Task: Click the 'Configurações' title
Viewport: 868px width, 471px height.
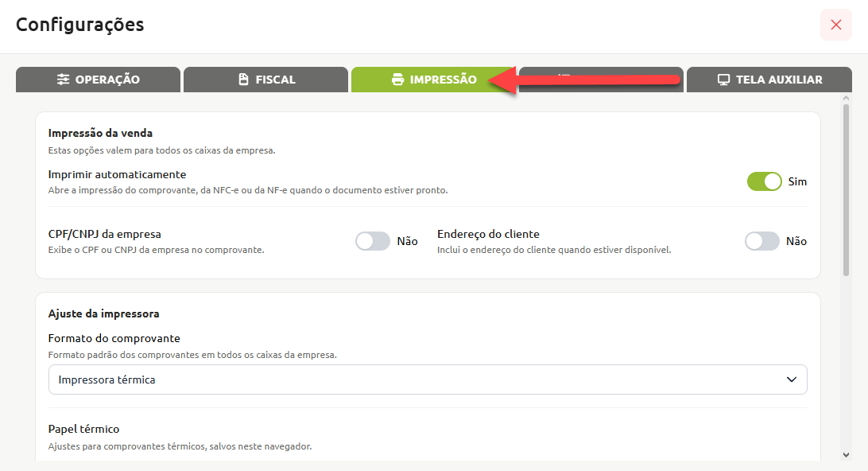Action: click(79, 25)
